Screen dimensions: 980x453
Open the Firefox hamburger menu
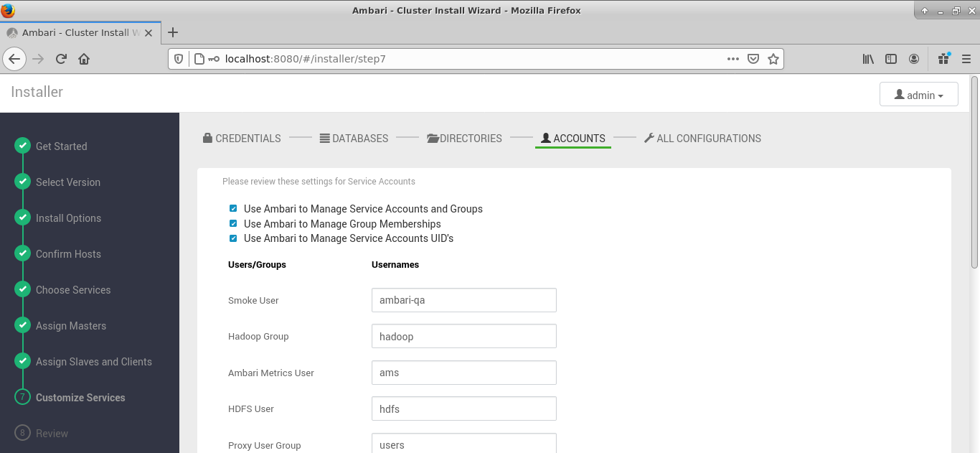[966, 59]
